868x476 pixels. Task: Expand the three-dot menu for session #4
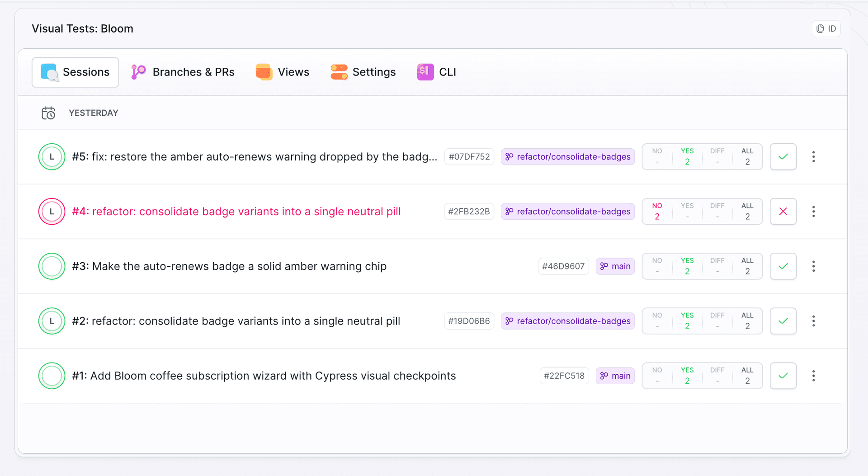813,212
